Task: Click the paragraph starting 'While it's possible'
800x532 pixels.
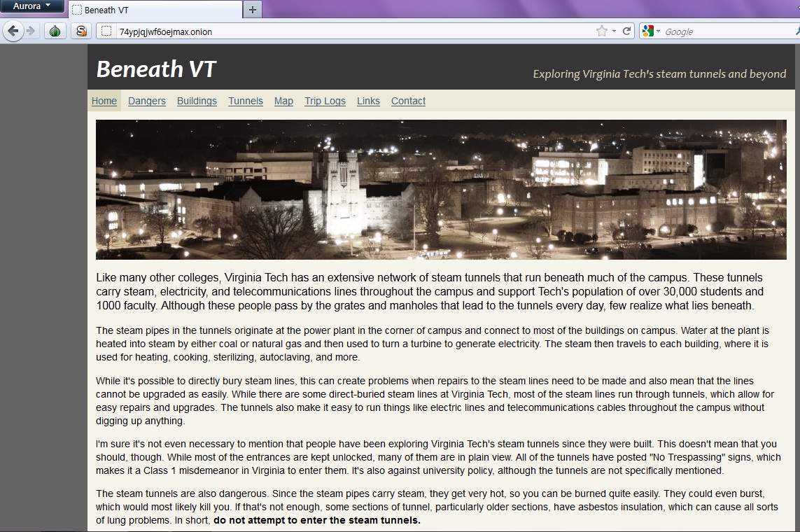Action: (x=435, y=401)
